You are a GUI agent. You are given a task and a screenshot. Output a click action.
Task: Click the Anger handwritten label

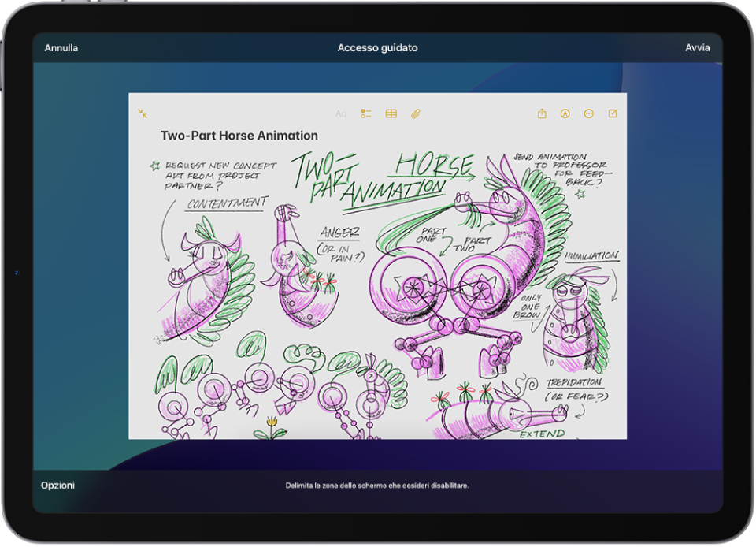point(340,233)
